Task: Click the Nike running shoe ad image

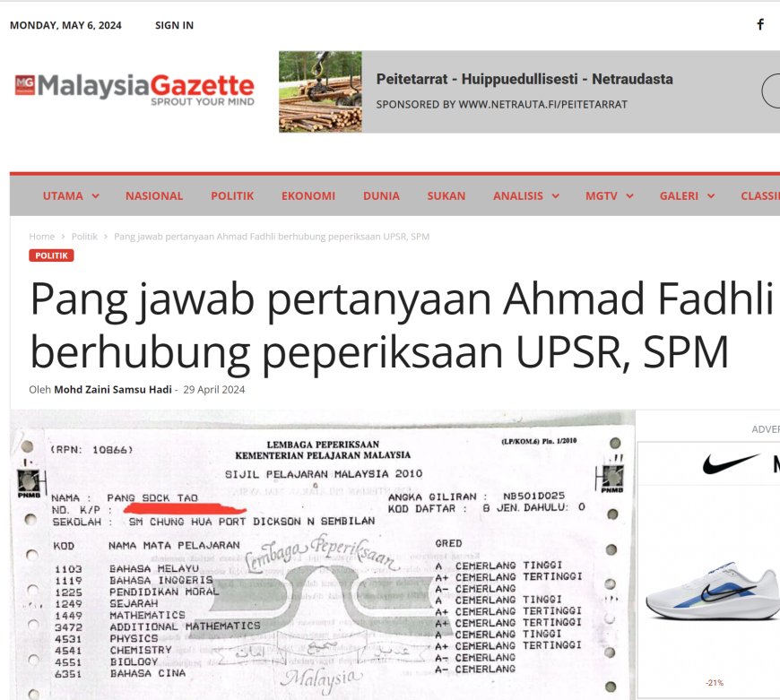Action: 712,592
